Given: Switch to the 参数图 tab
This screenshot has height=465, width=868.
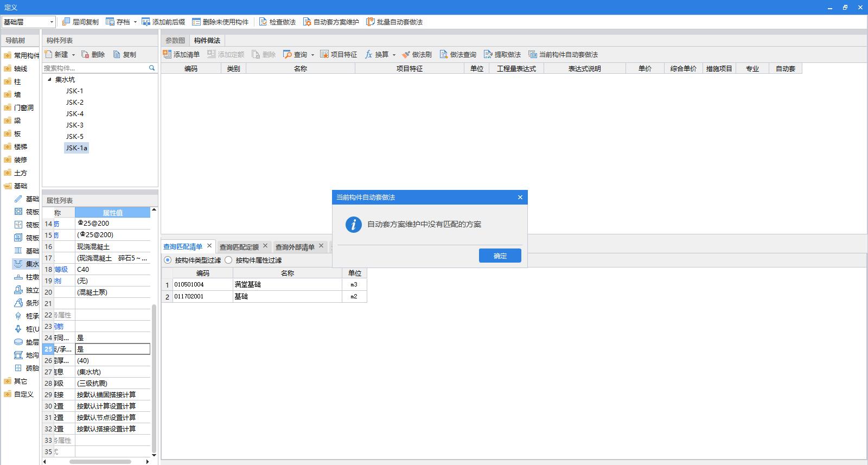Looking at the screenshot, I should [175, 40].
